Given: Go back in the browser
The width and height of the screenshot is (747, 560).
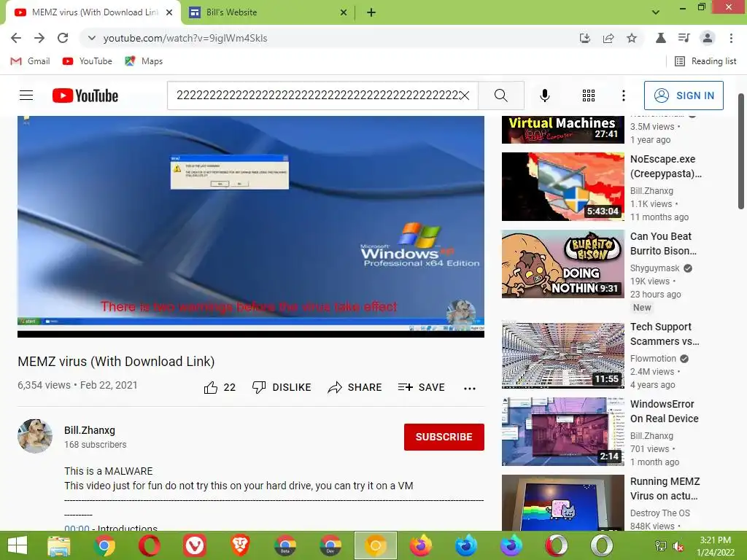Looking at the screenshot, I should 16,38.
